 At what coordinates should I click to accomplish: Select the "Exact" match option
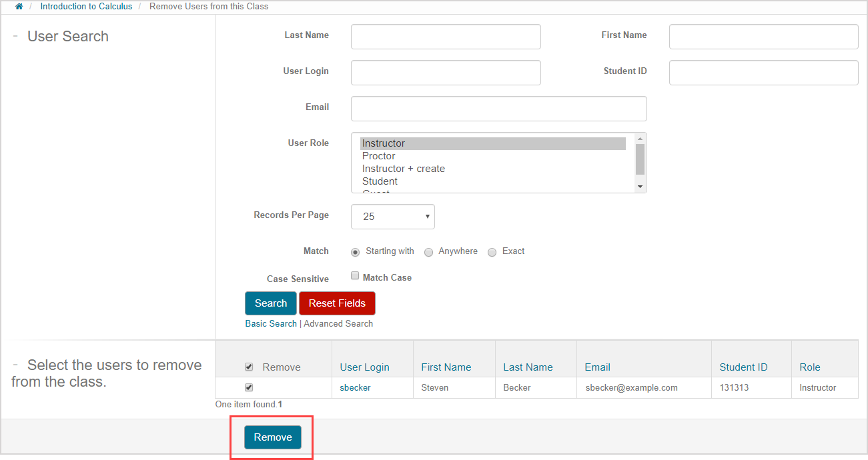click(492, 252)
